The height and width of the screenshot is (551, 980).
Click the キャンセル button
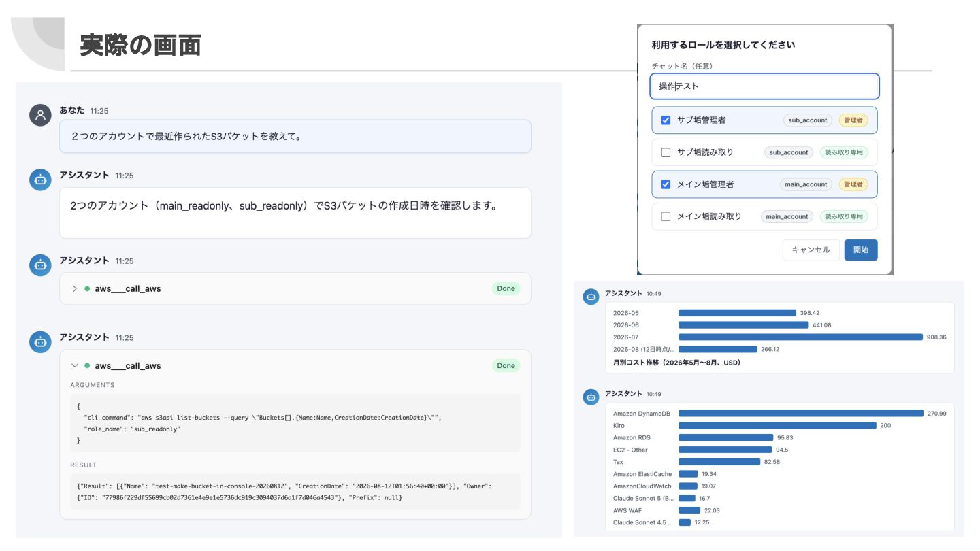point(811,250)
